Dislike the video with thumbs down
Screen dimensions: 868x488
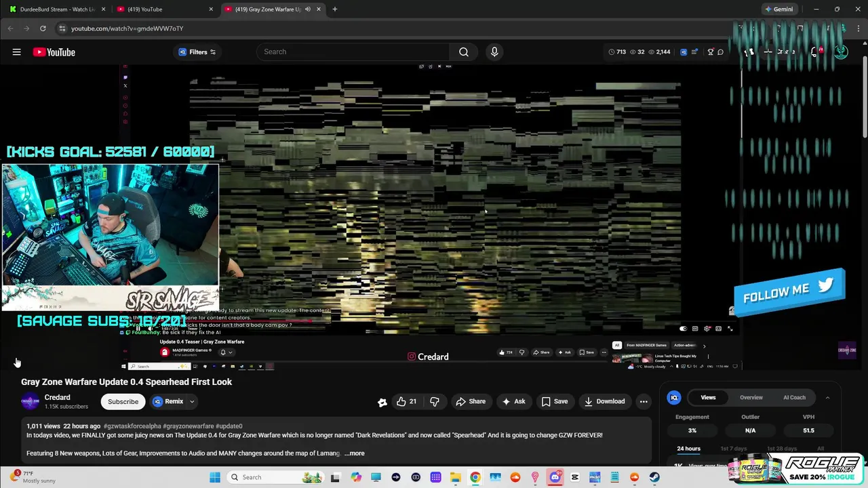tap(435, 401)
